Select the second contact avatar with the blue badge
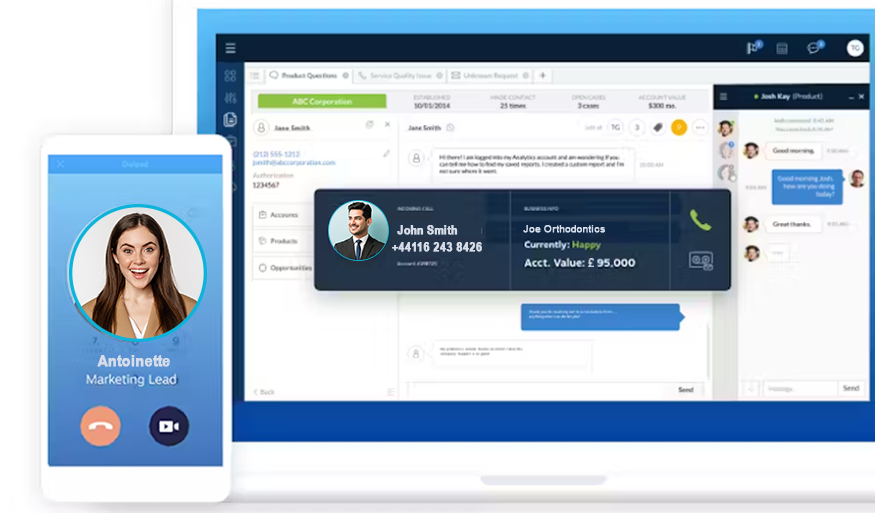The width and height of the screenshot is (875, 513). pyautogui.click(x=725, y=150)
